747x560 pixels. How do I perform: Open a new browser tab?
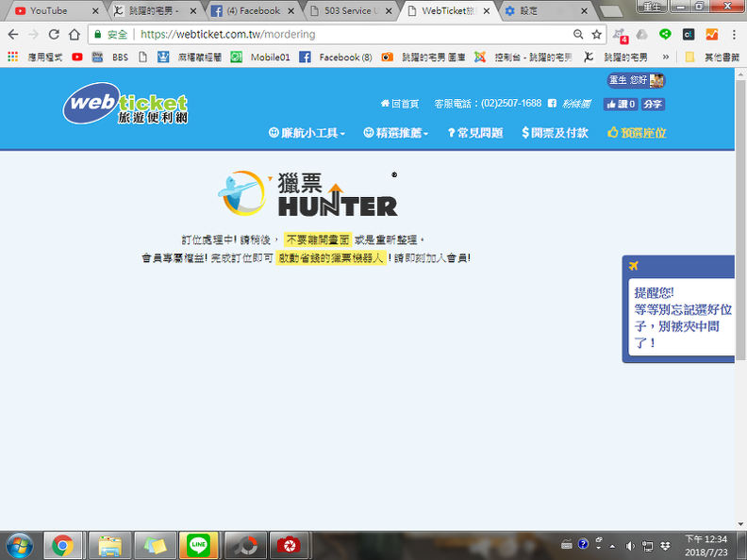coord(611,11)
